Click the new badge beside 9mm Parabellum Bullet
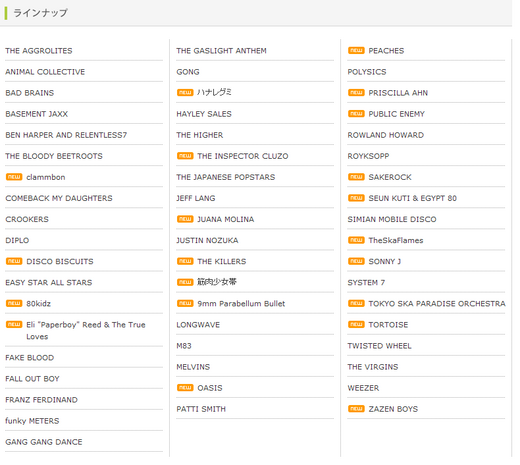 click(185, 303)
